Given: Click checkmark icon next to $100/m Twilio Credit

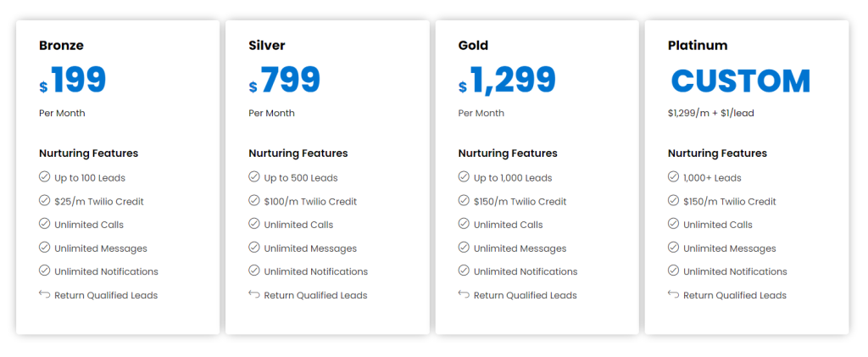Looking at the screenshot, I should (x=254, y=200).
